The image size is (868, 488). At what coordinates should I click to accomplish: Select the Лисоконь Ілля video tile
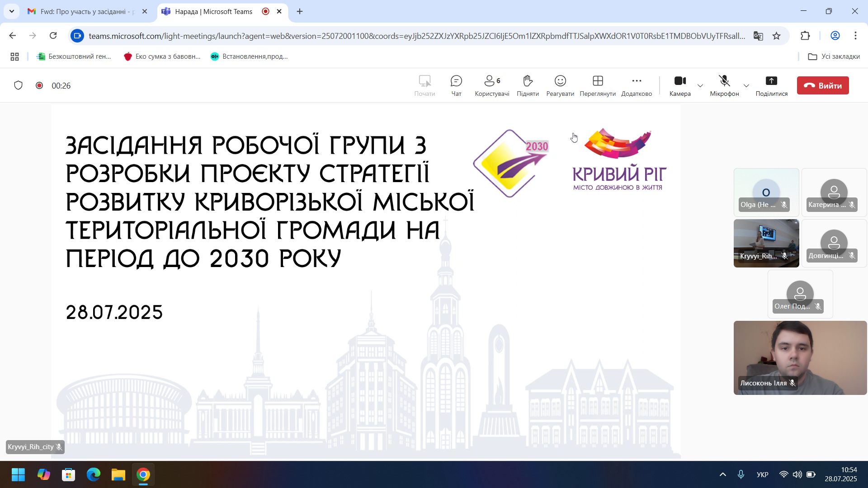(800, 357)
